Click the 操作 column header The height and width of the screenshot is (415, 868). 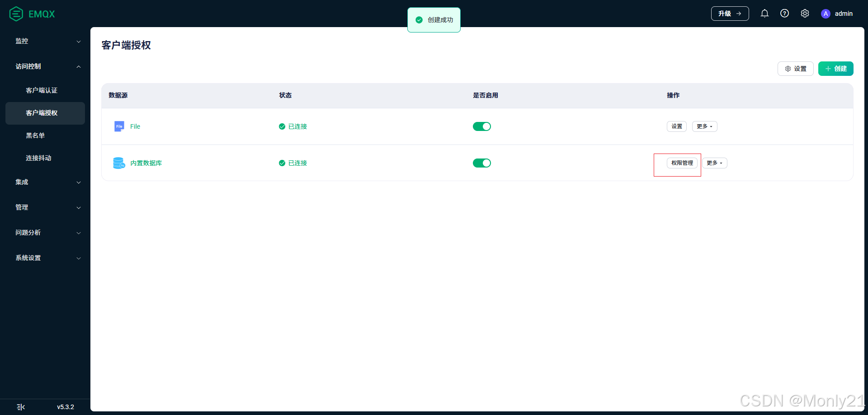click(x=673, y=95)
